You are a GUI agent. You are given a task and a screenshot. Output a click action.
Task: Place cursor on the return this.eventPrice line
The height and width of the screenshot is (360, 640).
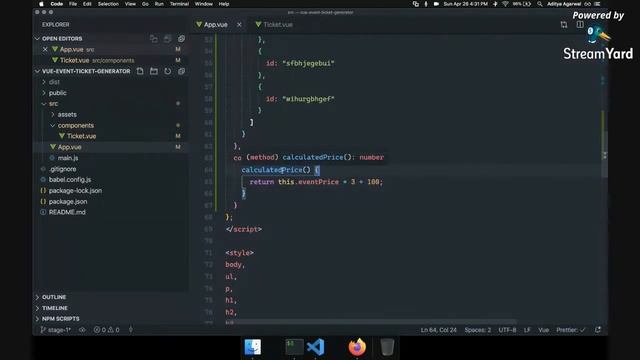pyautogui.click(x=316, y=182)
